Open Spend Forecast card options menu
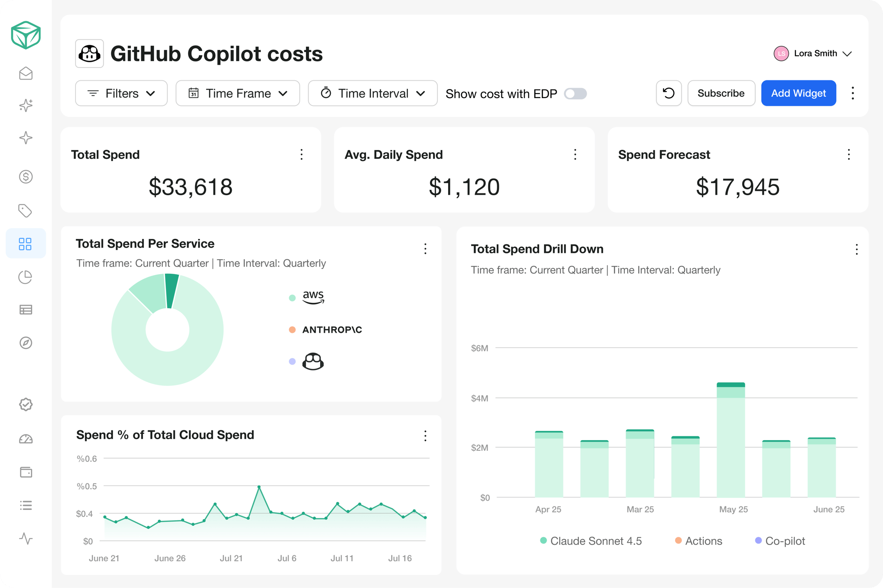Image resolution: width=883 pixels, height=588 pixels. click(849, 155)
